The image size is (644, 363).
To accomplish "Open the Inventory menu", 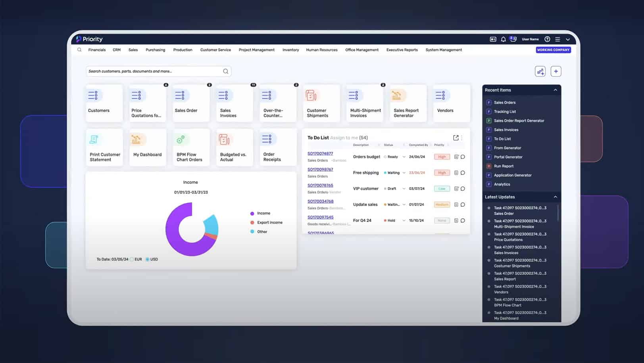I will click(x=290, y=50).
